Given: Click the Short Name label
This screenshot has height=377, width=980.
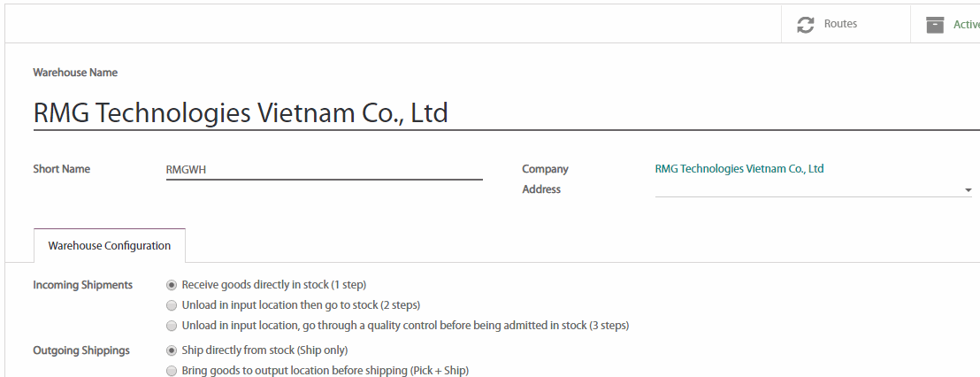Looking at the screenshot, I should pyautogui.click(x=62, y=169).
